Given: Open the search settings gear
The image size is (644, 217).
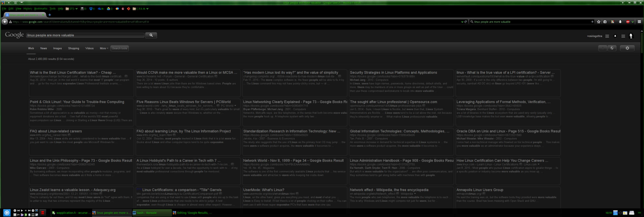Looking at the screenshot, I should click(627, 48).
